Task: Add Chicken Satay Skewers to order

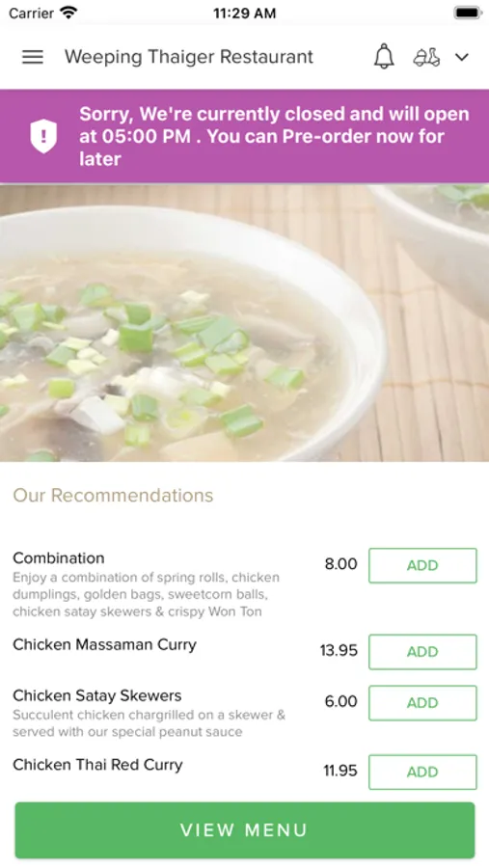Action: click(x=422, y=702)
